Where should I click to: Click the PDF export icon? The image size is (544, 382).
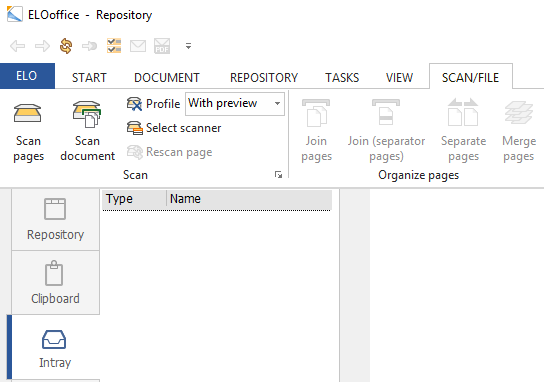coord(162,46)
